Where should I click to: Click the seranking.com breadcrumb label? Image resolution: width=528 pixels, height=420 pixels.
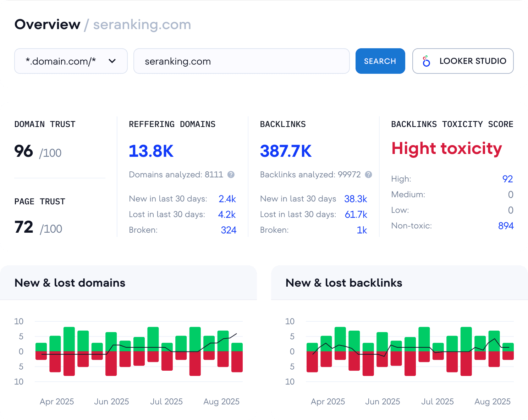point(142,25)
